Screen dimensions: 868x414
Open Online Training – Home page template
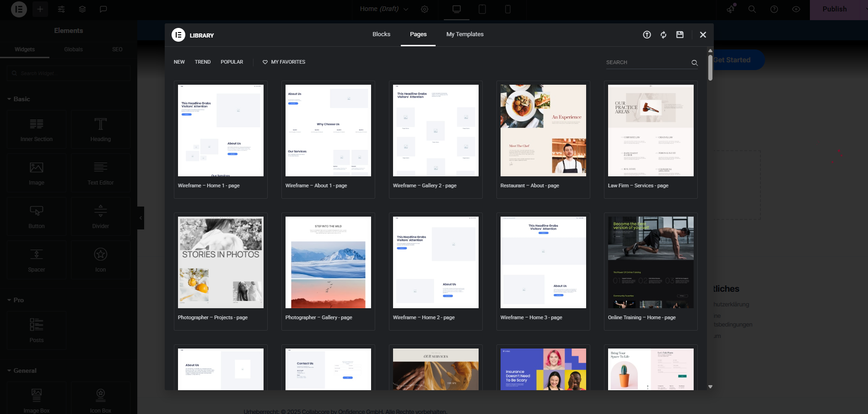pos(651,272)
